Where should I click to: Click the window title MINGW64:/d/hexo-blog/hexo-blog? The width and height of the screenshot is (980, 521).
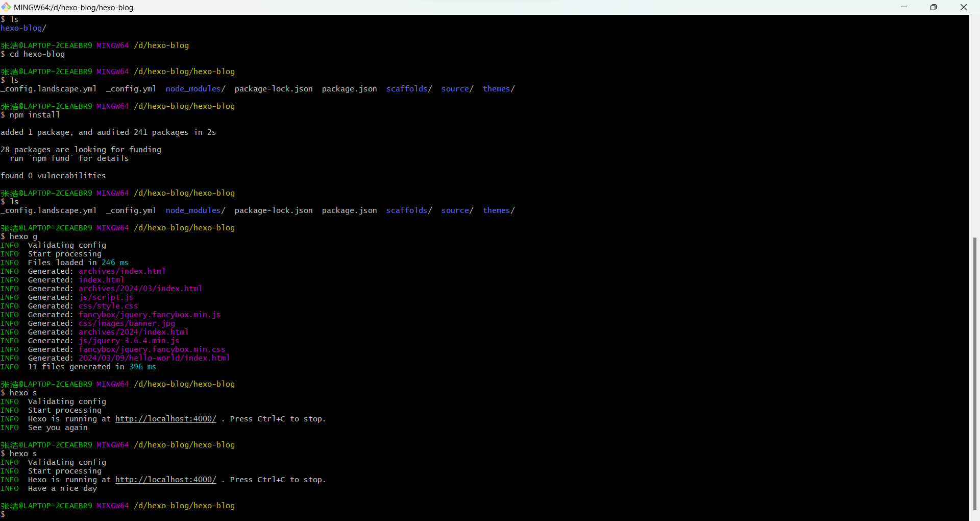73,8
